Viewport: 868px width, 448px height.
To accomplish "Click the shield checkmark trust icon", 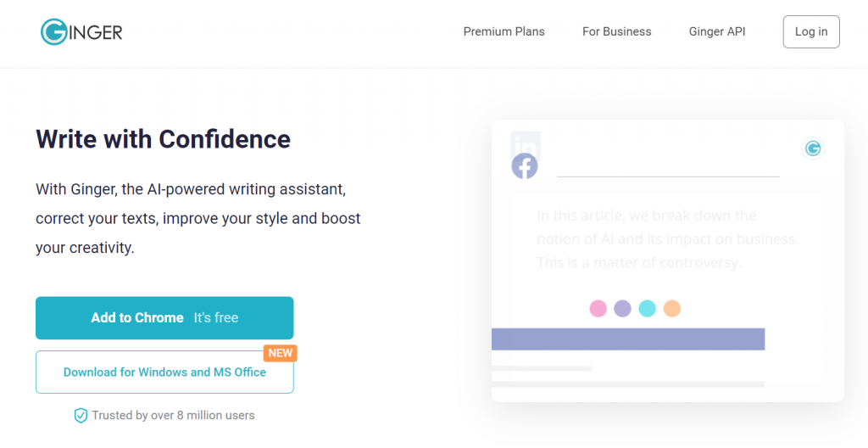I will point(81,415).
